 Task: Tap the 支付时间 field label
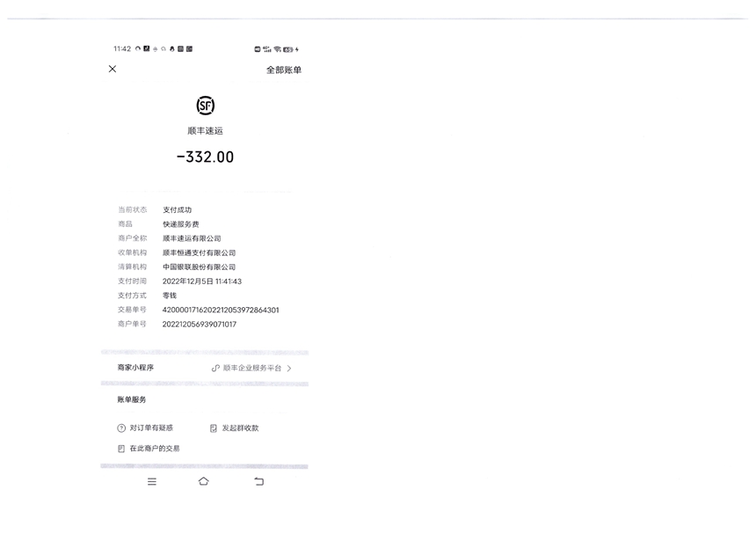tap(132, 282)
